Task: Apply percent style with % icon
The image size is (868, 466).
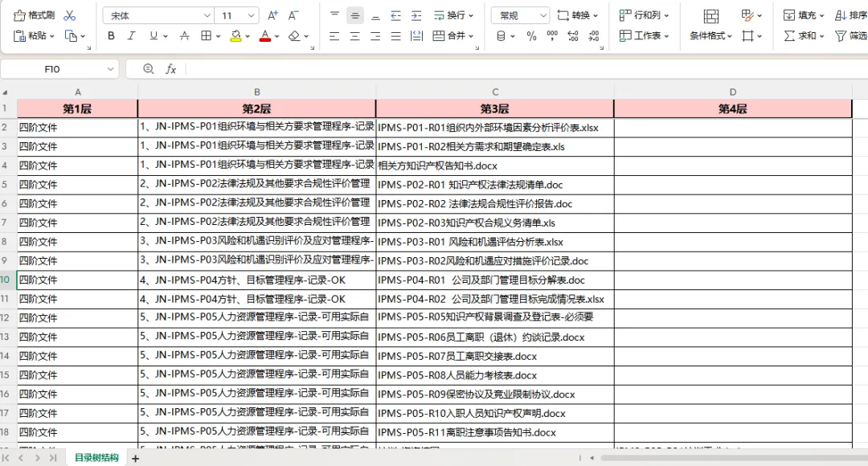Action: point(531,36)
